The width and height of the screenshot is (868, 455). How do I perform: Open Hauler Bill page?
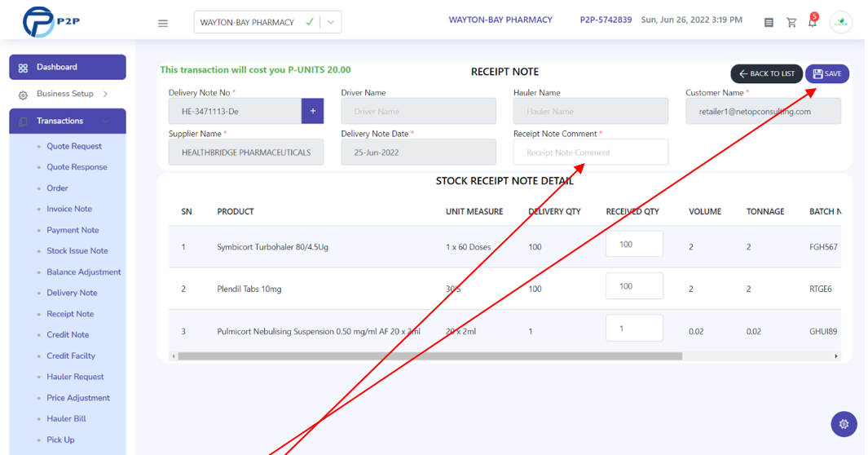pyautogui.click(x=67, y=419)
